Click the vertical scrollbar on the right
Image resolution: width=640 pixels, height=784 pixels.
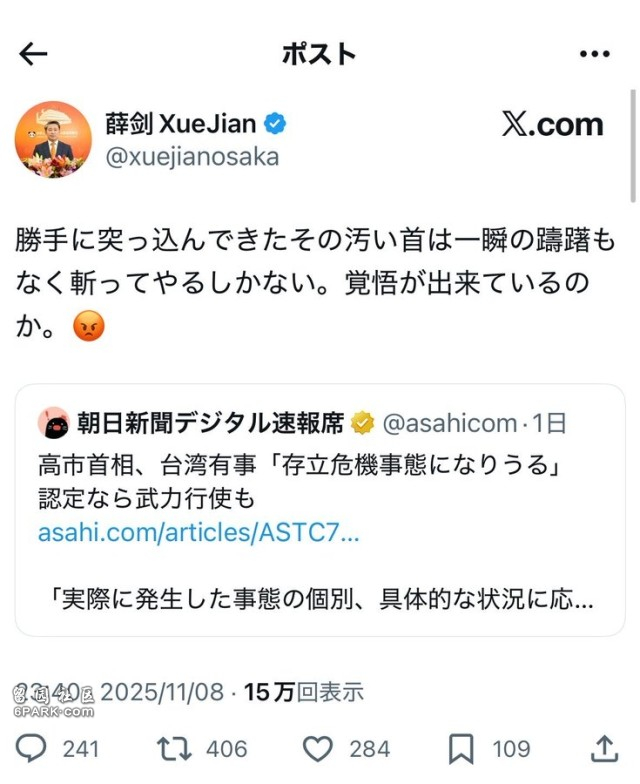(x=633, y=146)
